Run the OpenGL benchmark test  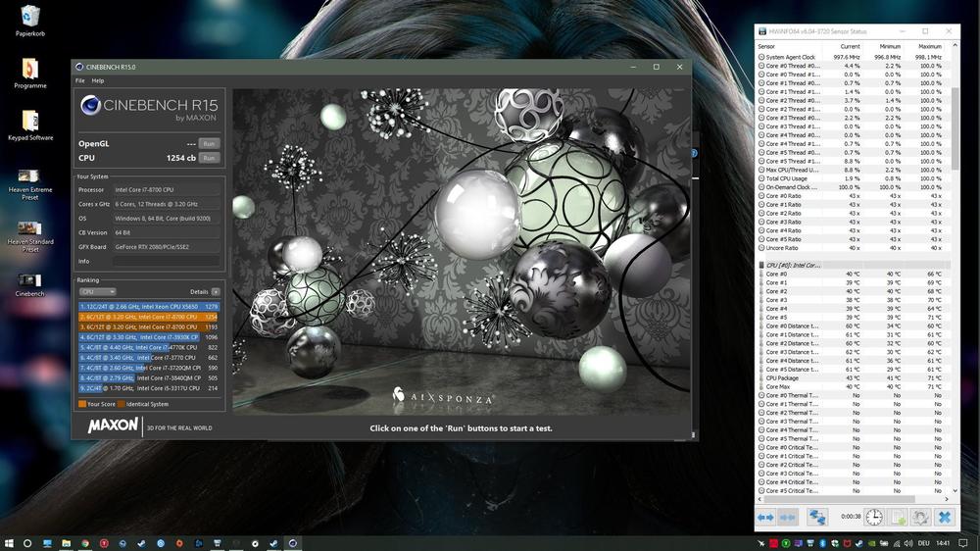pos(209,143)
